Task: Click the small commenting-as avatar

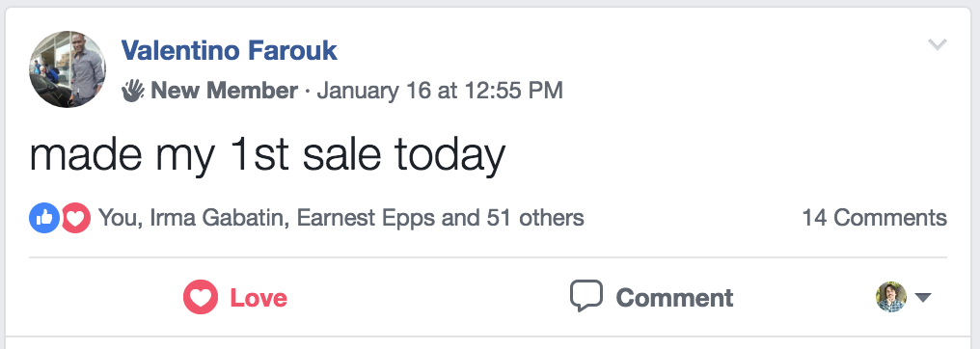Action: tap(890, 297)
